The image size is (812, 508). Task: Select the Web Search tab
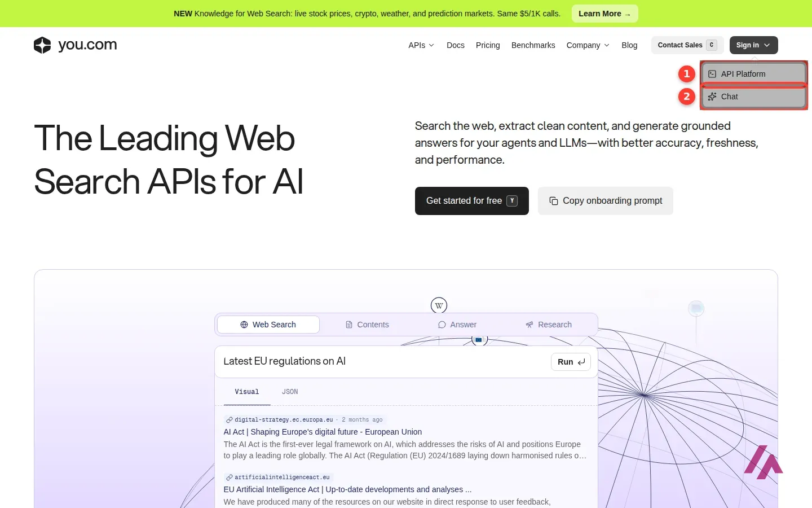pyautogui.click(x=268, y=325)
